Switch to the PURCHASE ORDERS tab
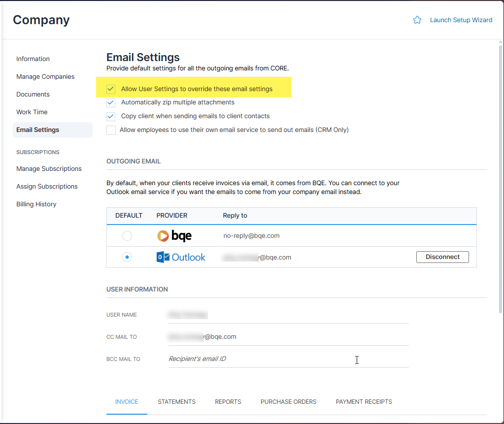504x424 pixels. coord(288,401)
